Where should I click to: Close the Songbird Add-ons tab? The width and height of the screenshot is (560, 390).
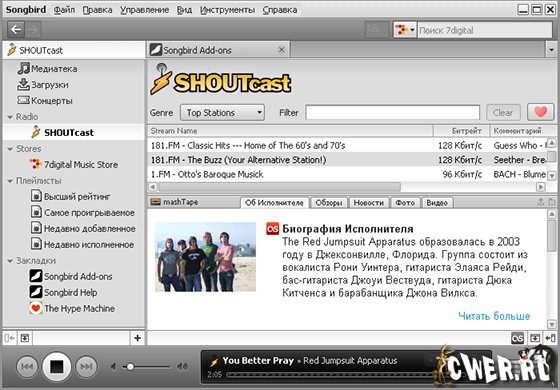click(x=281, y=50)
